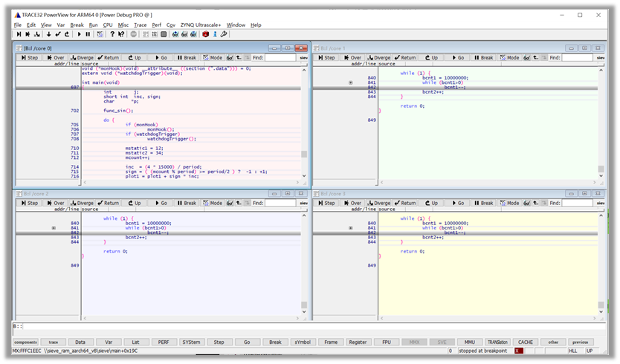Click the sYmbol softkey button
This screenshot has width=620, height=364.
pyautogui.click(x=303, y=342)
